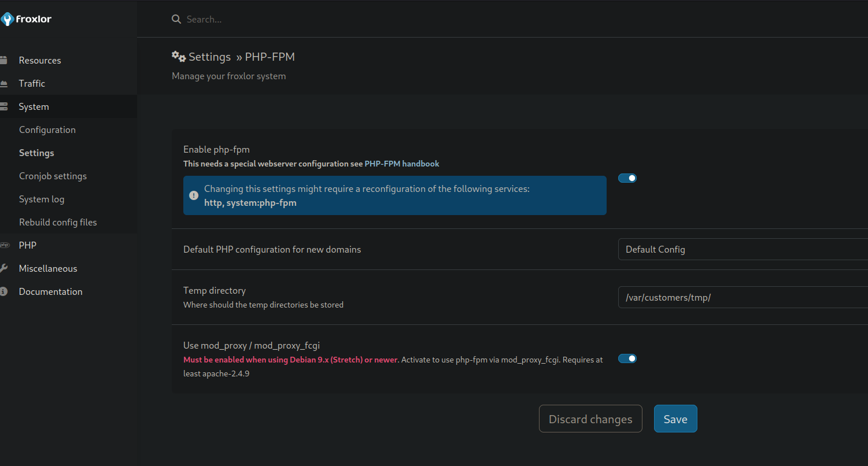This screenshot has width=868, height=466.
Task: Click 'Manage your froxlor system' text
Action: pyautogui.click(x=229, y=76)
